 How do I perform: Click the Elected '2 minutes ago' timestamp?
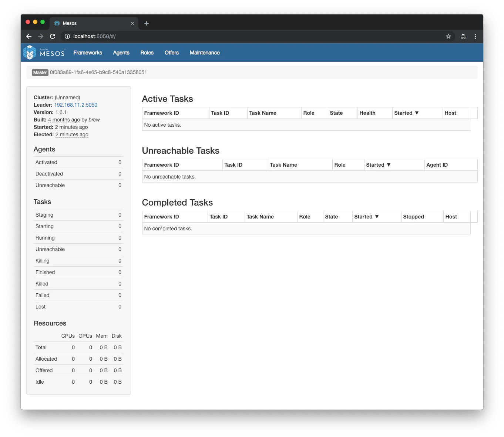coord(72,134)
